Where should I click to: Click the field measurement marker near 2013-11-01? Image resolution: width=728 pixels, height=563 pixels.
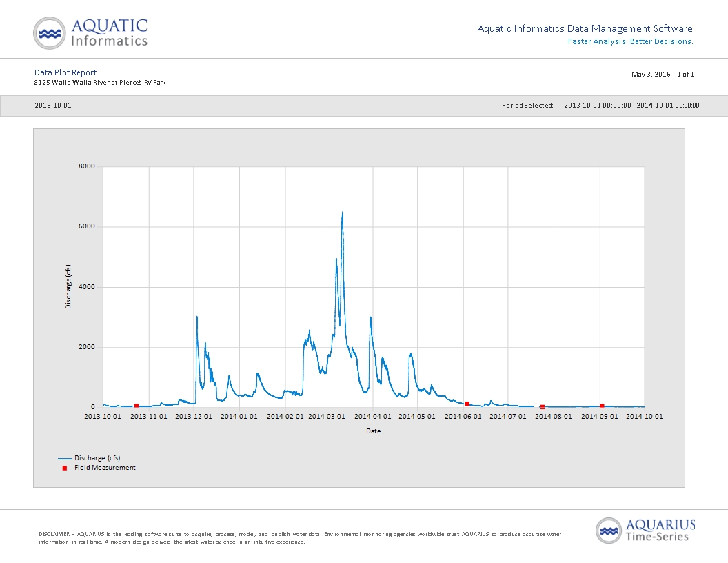(x=136, y=406)
